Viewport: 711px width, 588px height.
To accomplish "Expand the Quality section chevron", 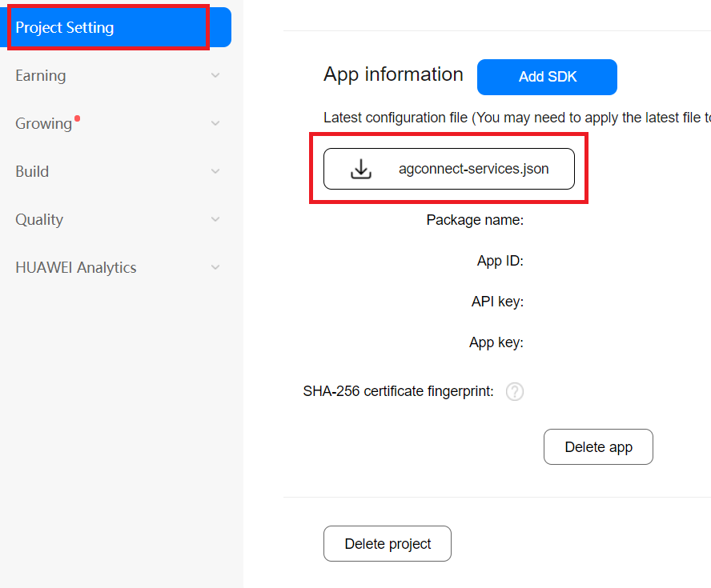I will pyautogui.click(x=215, y=219).
